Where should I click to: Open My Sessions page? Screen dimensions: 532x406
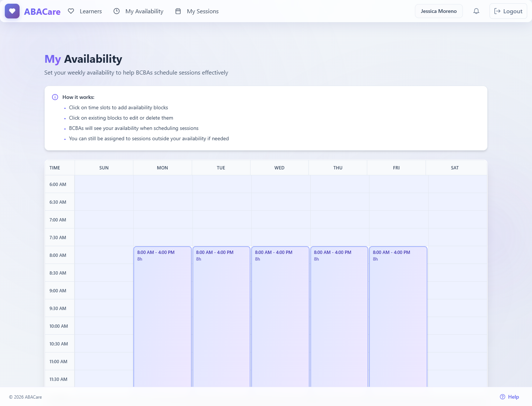197,11
